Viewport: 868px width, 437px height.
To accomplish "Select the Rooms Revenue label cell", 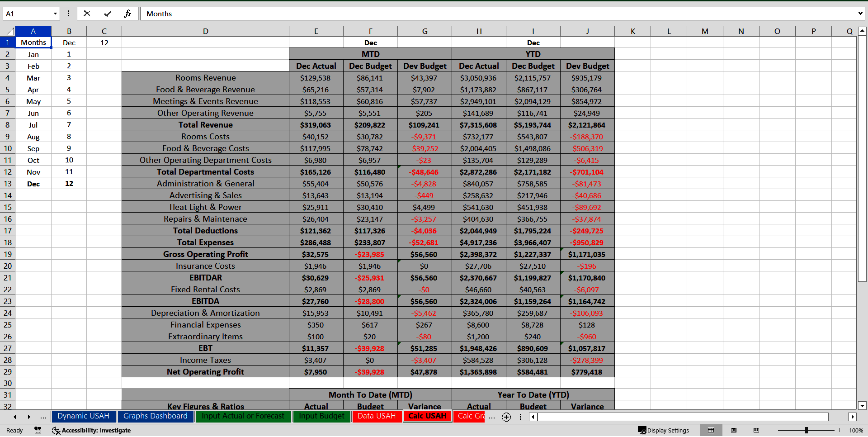I will pos(206,78).
